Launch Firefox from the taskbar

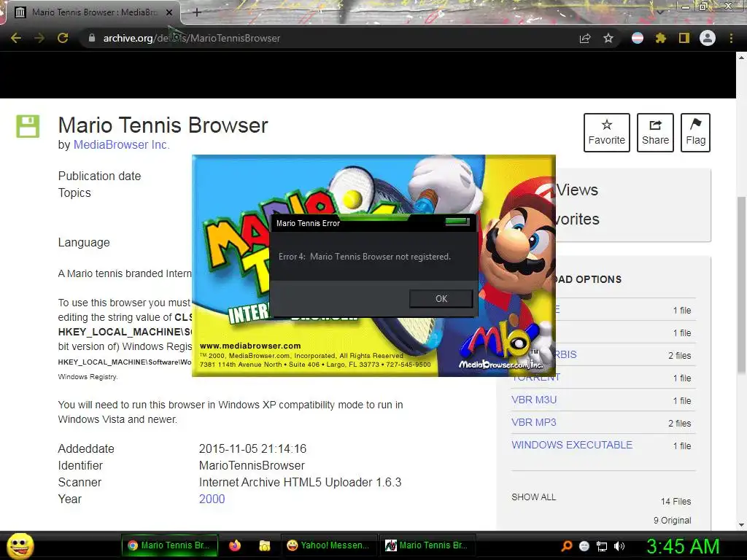[235, 545]
